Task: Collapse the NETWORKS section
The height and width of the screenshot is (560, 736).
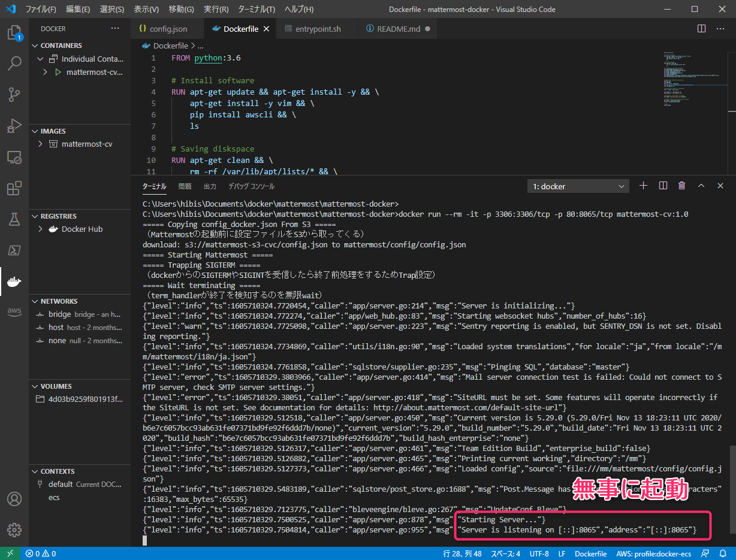Action: [x=80, y=301]
